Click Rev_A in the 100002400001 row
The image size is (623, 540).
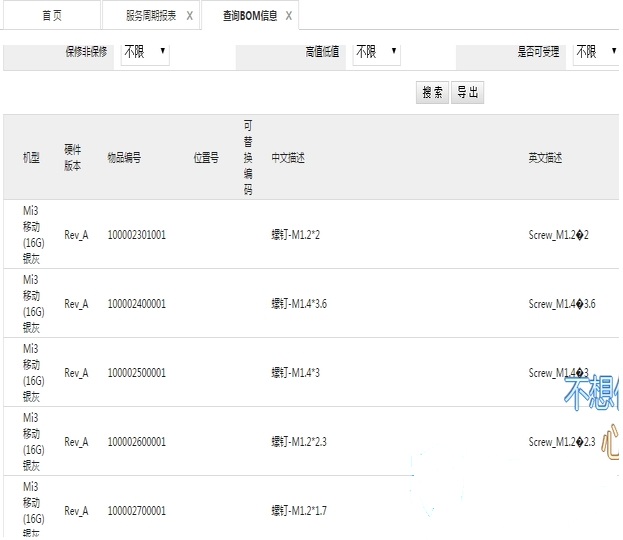pos(76,304)
